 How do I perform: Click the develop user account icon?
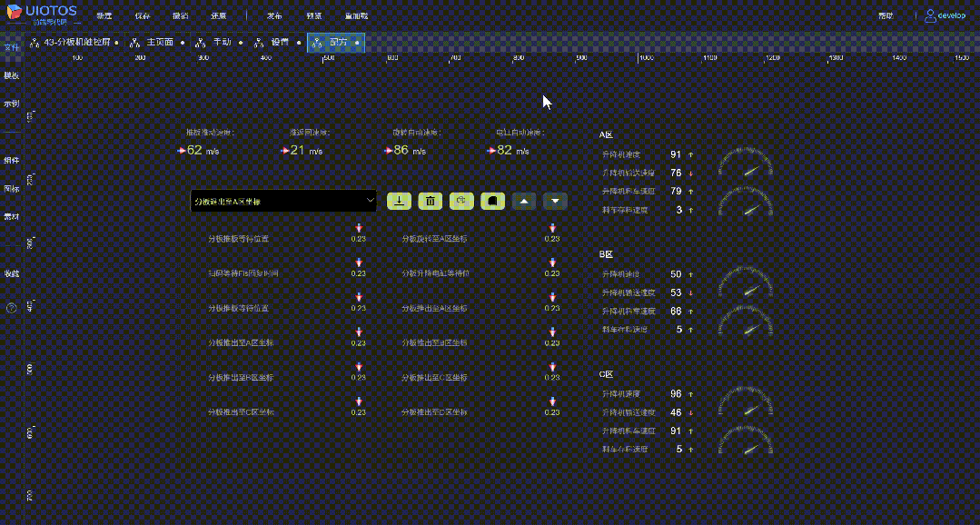point(930,15)
